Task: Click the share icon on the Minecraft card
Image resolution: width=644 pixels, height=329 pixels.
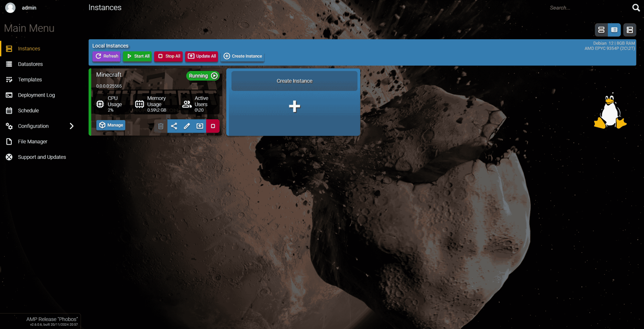Action: tap(173, 126)
